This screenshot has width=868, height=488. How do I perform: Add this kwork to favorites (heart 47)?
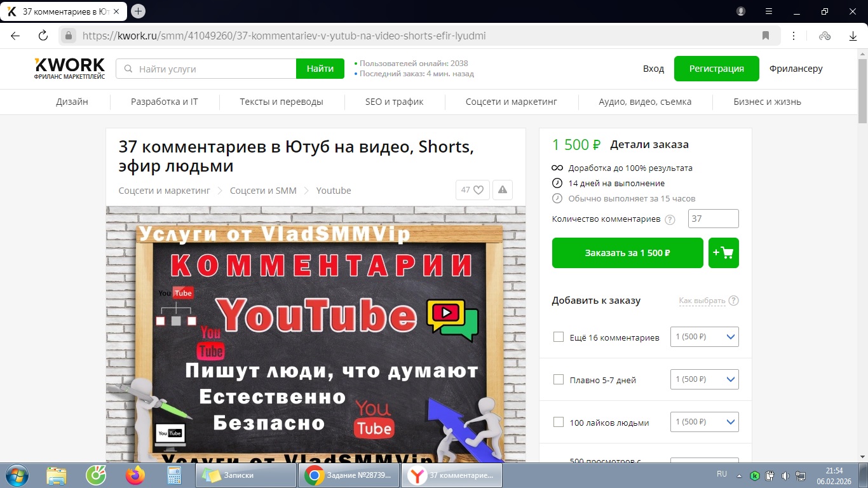click(473, 190)
